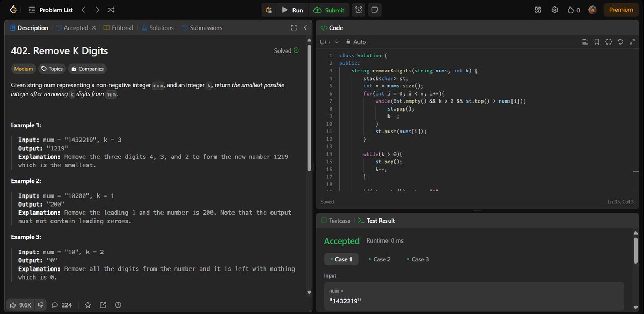The width and height of the screenshot is (644, 314).
Task: Star the problem as favorite
Action: [88, 305]
